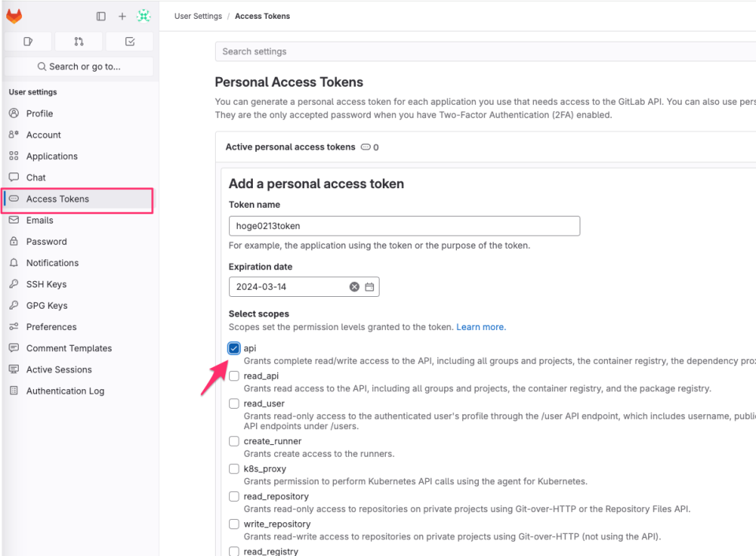Enable the read_api scope
Screen dimensions: 756x556
[234, 376]
